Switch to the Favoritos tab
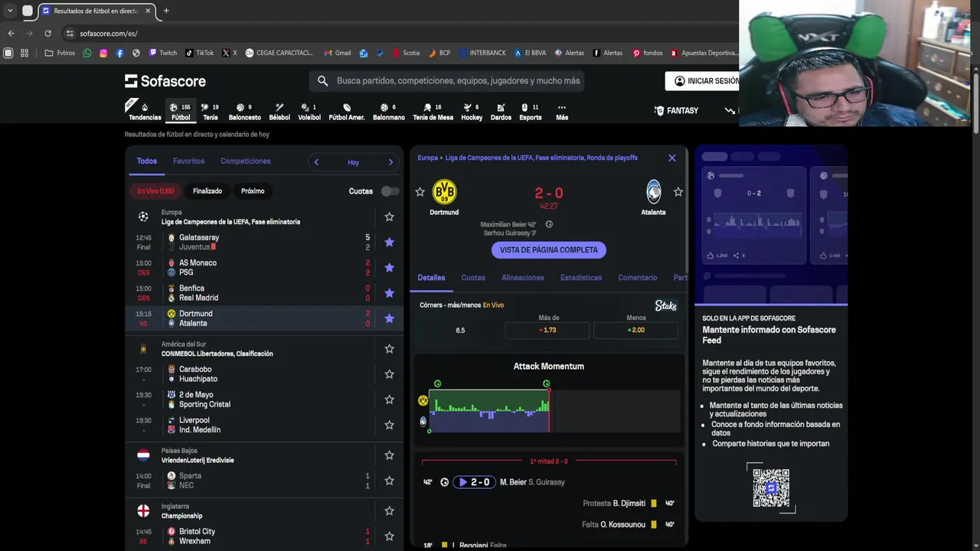The width and height of the screenshot is (980, 551). (x=188, y=161)
